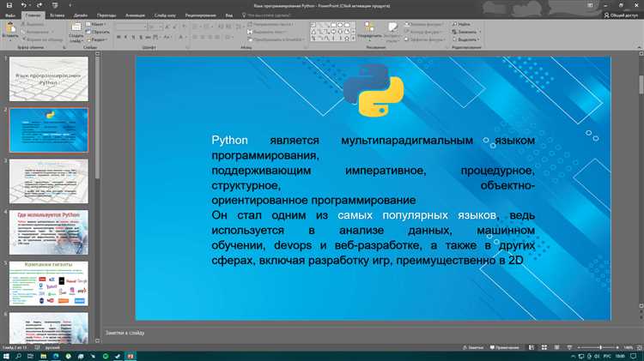The height and width of the screenshot is (361, 644).
Task: Collapse the ribbon with the chevron arrow
Action: pos(640,47)
